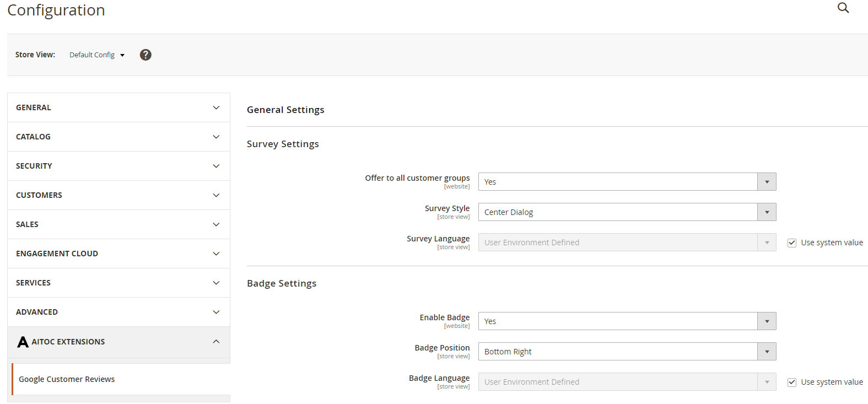The image size is (868, 404).
Task: Click the Configuration page title
Action: click(x=56, y=10)
